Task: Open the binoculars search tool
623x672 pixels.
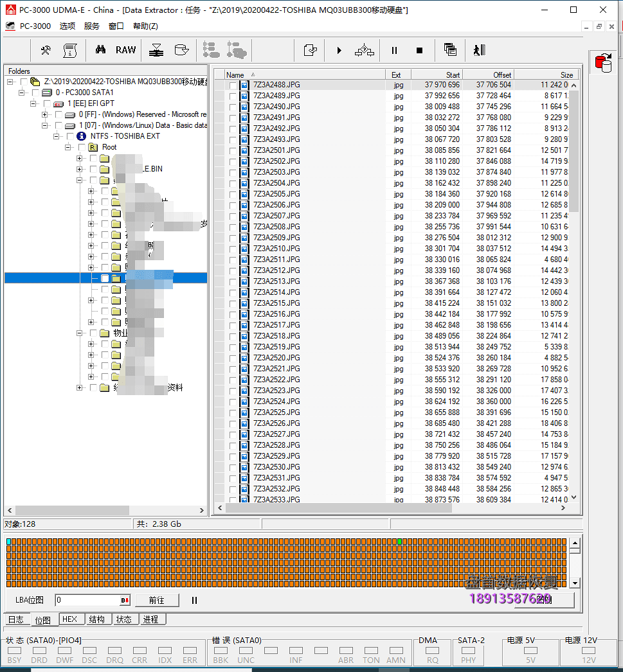Action: pos(100,49)
